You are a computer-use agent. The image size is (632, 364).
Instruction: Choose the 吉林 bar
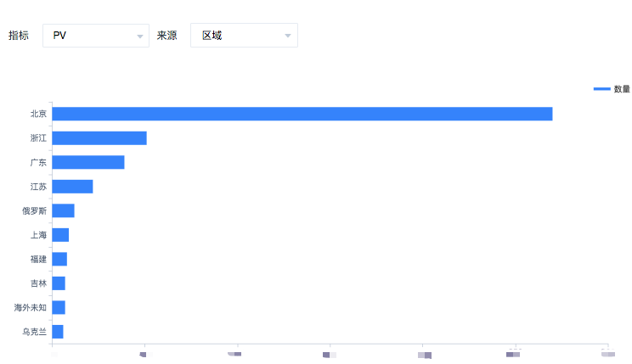59,283
